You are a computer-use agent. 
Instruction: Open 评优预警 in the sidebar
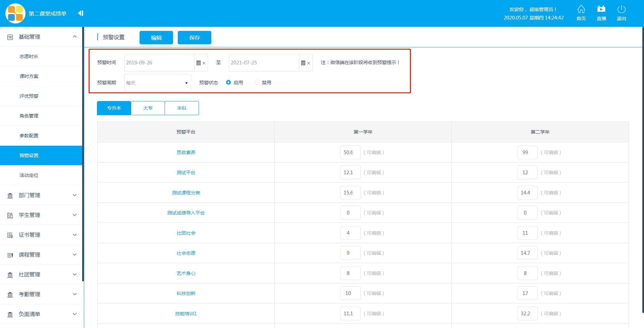pos(41,96)
